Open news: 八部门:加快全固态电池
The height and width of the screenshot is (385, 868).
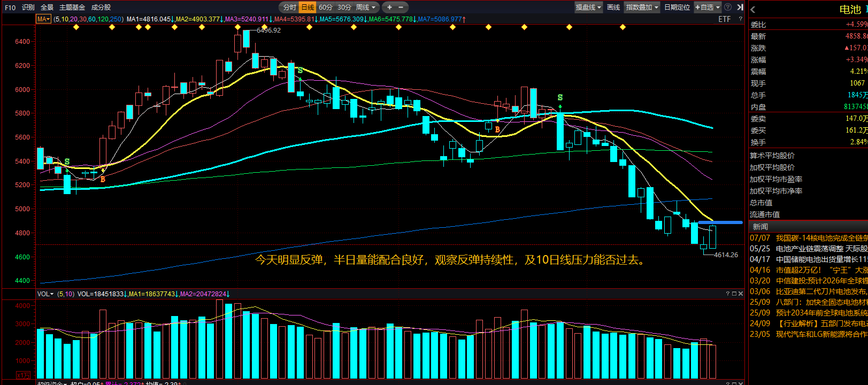[822, 302]
